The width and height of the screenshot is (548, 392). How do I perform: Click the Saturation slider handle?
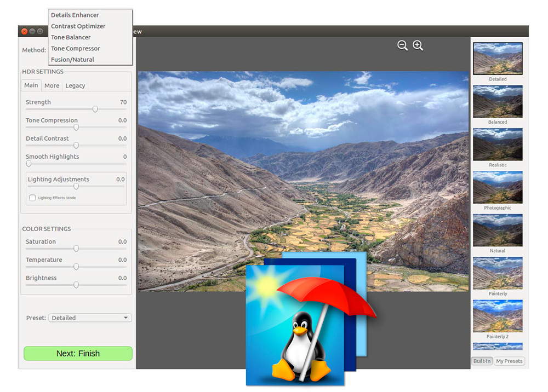(x=76, y=249)
